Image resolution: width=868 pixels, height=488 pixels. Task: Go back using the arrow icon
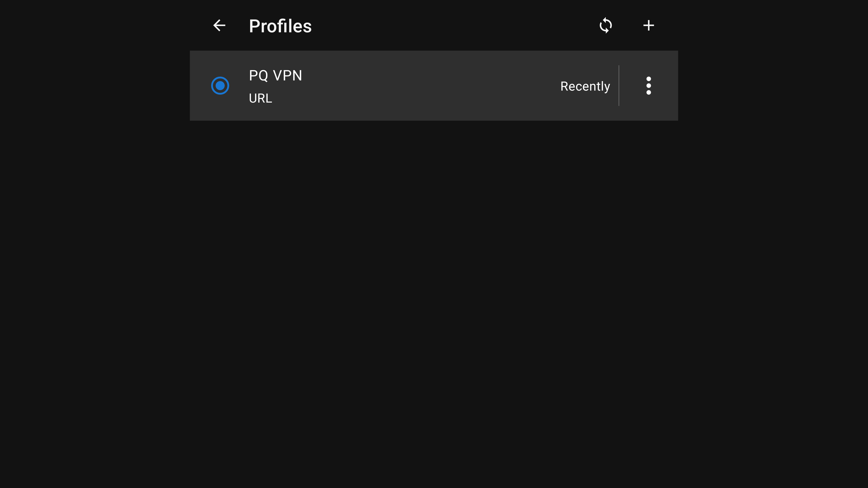point(219,26)
